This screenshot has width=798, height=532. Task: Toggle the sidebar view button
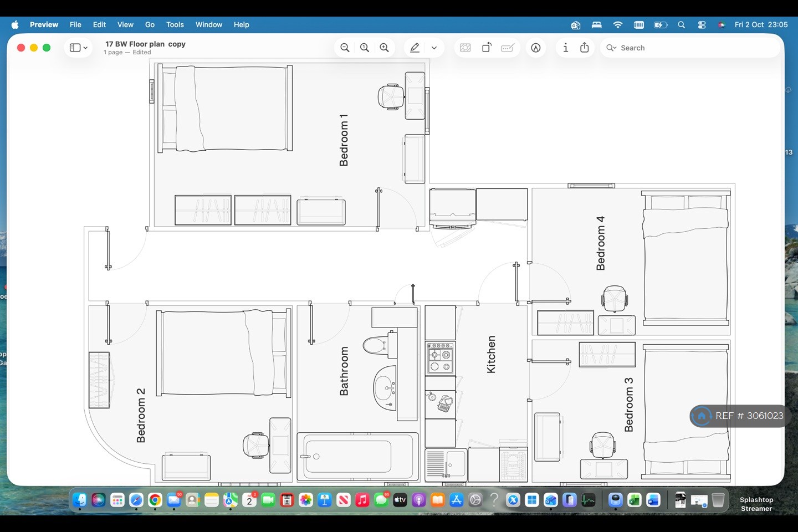tap(75, 48)
